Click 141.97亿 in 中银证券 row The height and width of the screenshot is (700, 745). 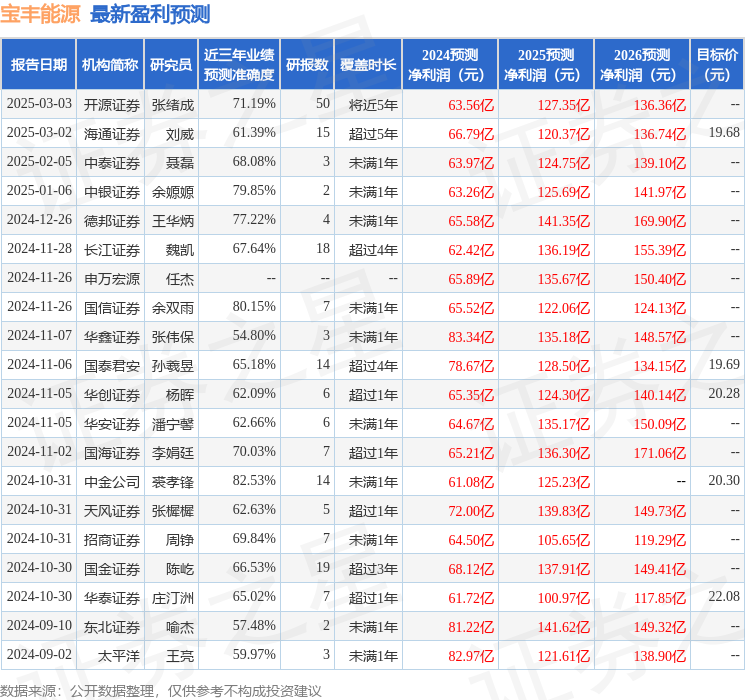pyautogui.click(x=659, y=192)
